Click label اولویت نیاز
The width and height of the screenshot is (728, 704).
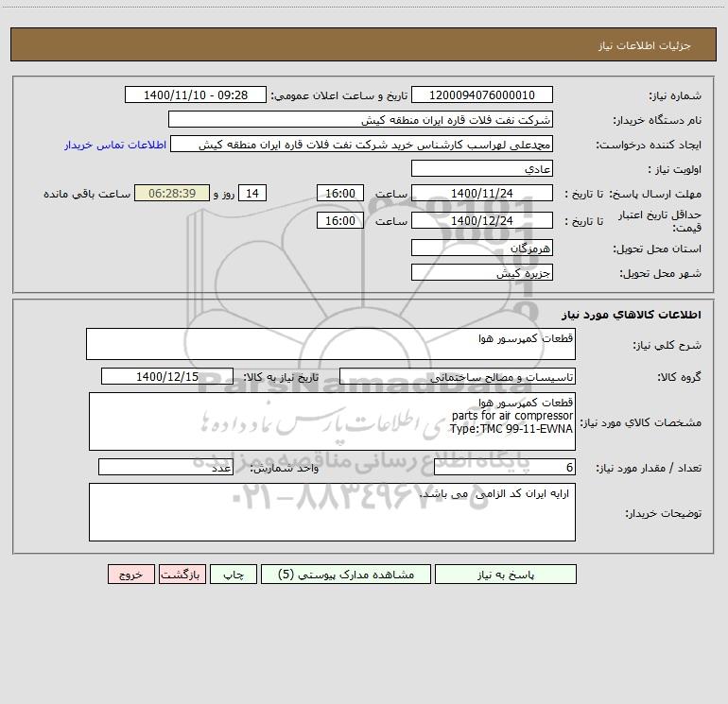674,169
